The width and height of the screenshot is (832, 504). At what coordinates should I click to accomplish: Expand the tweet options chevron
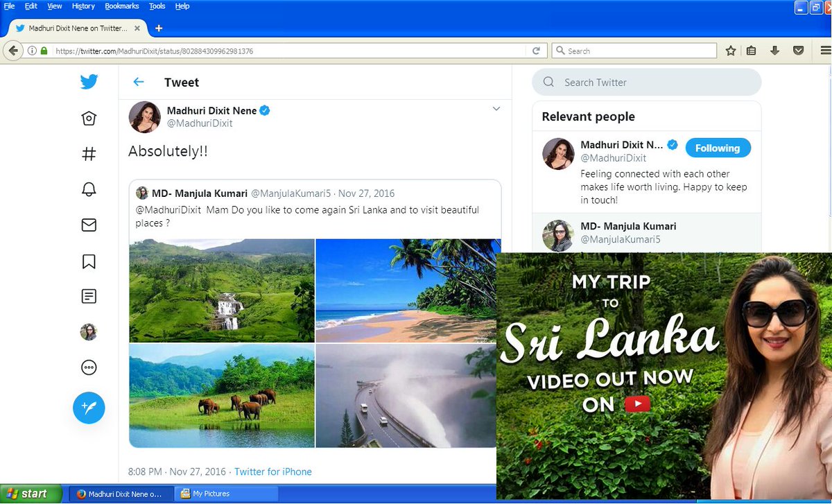tap(496, 109)
